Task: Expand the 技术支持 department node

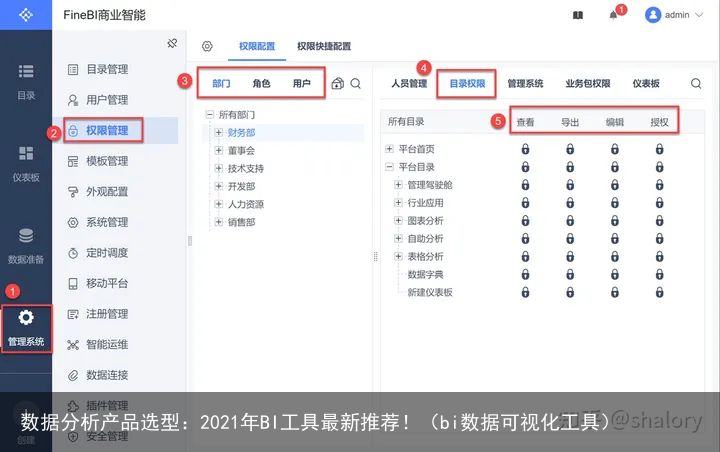Action: pos(219,168)
